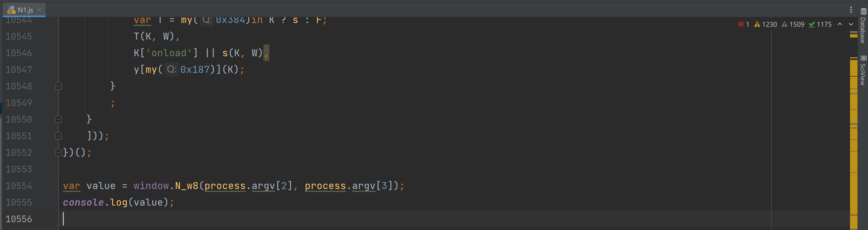Collapse the function block ending at line 10552
The width and height of the screenshot is (868, 230).
58,152
